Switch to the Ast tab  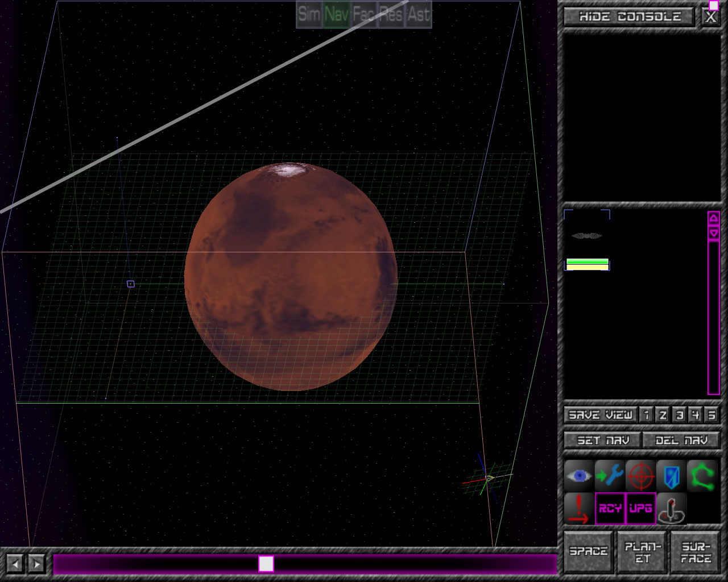click(419, 14)
